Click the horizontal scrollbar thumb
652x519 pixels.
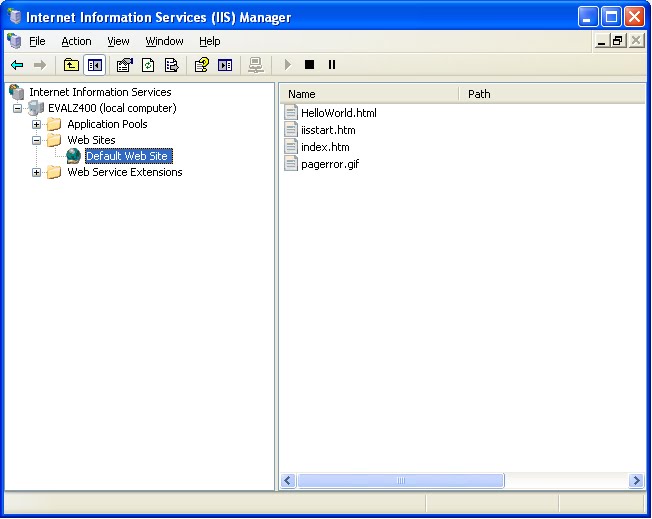click(401, 481)
